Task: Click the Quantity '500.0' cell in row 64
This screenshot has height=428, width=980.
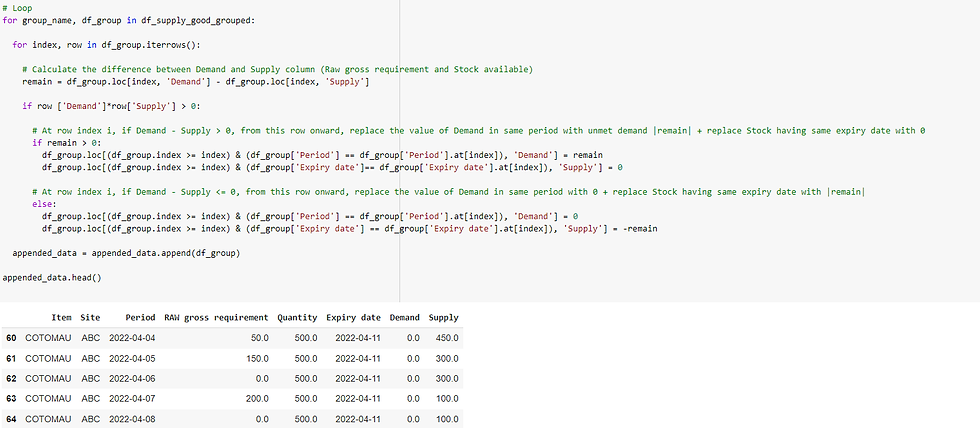Action: [306, 420]
